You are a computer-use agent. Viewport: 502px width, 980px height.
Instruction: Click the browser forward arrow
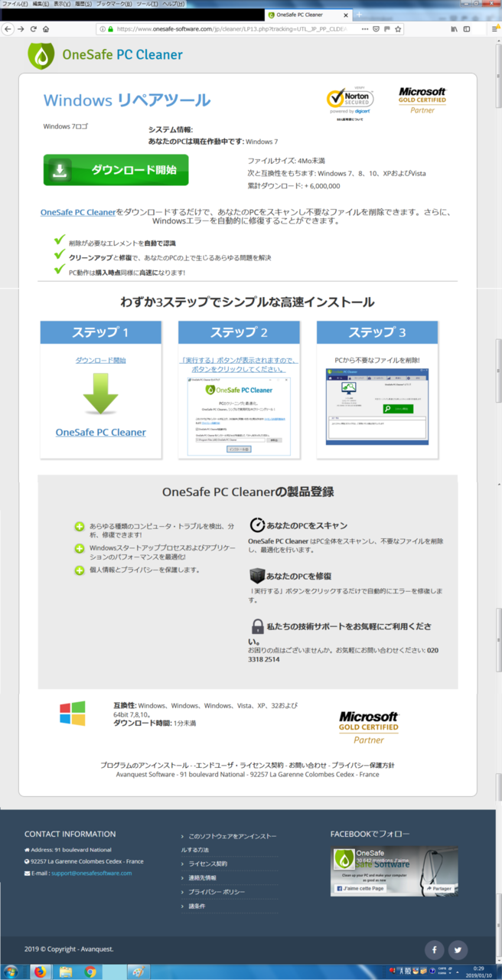(x=21, y=29)
